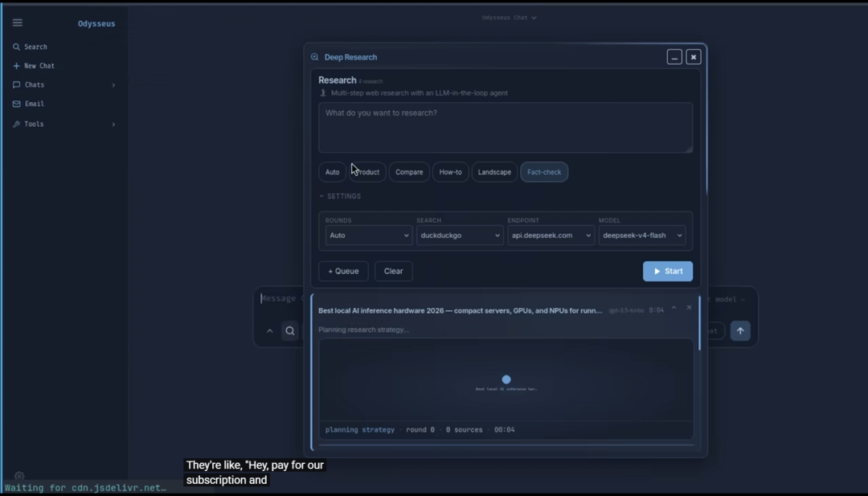Click the New Chat plus icon

[16, 66]
